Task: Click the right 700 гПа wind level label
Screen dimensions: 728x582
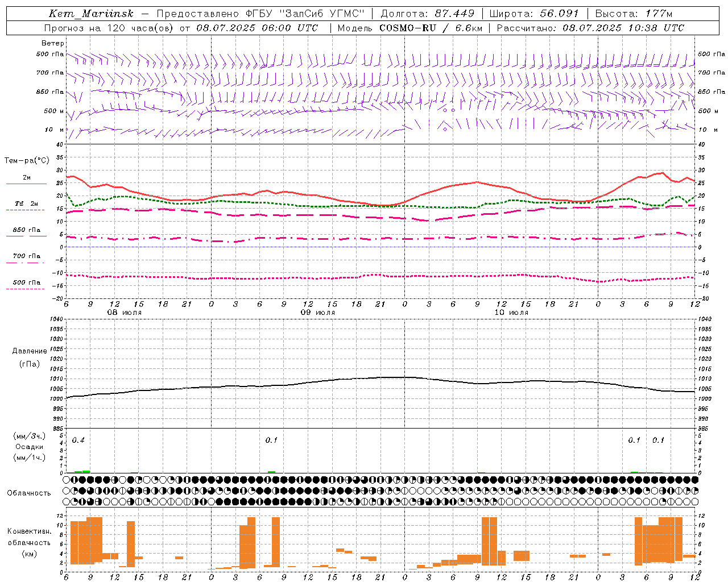Action: pos(712,73)
